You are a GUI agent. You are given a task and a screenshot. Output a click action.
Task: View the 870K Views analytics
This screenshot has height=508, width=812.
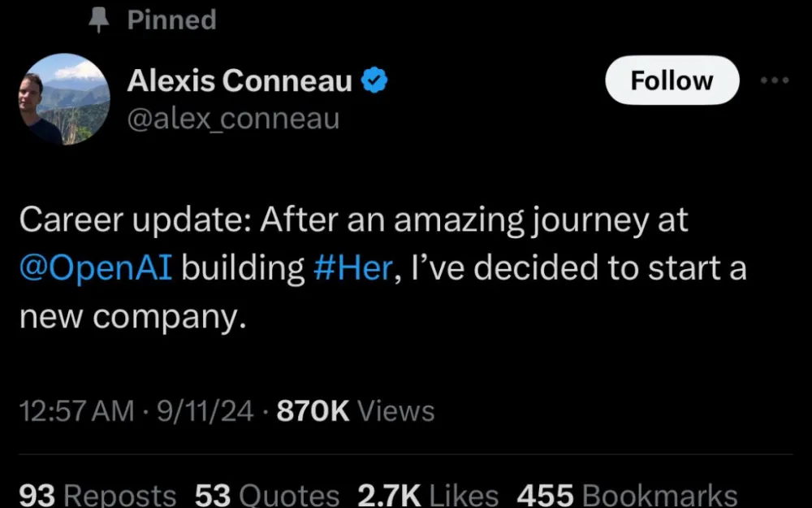click(x=356, y=411)
